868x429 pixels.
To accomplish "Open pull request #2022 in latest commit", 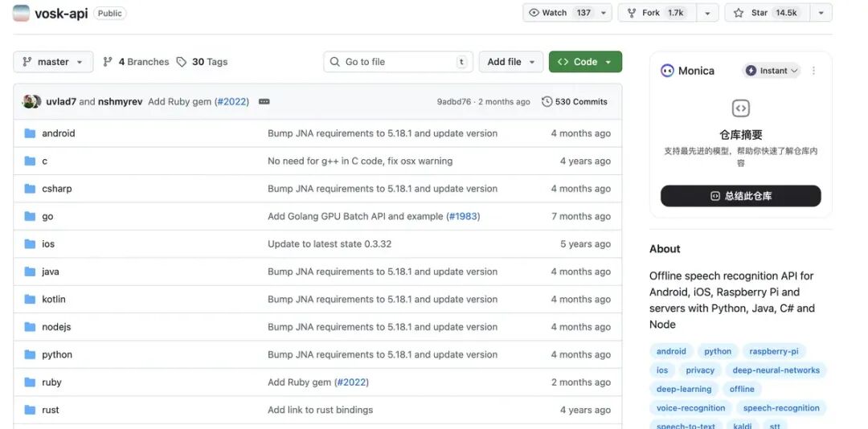I will coord(232,102).
